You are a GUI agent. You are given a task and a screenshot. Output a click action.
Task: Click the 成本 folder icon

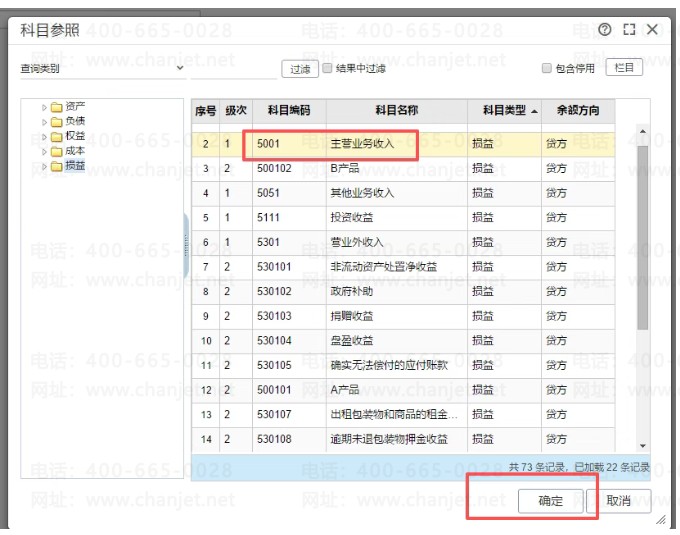(x=56, y=151)
